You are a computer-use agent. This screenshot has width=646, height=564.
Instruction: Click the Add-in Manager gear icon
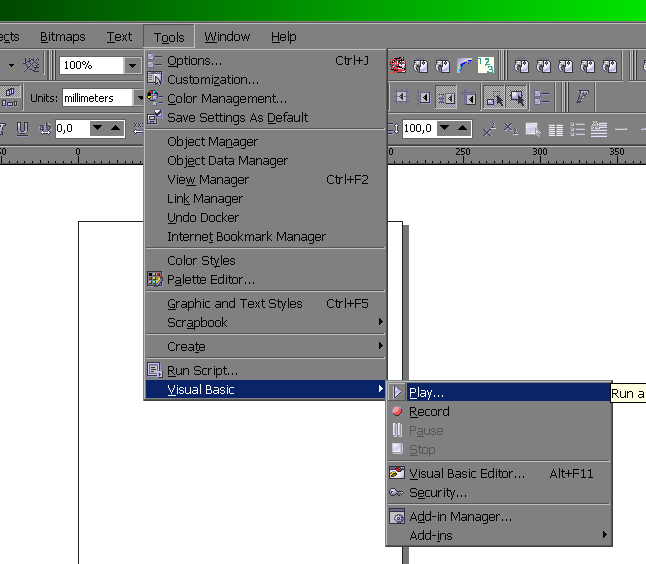tap(397, 516)
